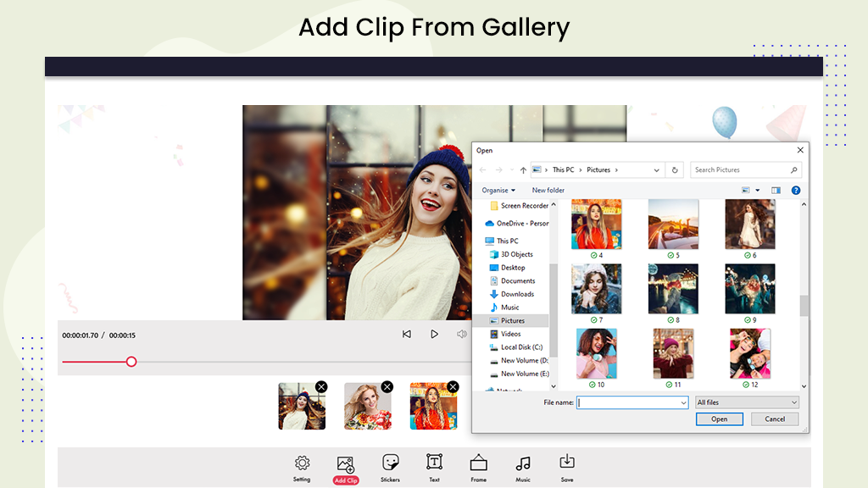Go back in Open dialog
Screen dimensions: 868x488
pyautogui.click(x=482, y=169)
